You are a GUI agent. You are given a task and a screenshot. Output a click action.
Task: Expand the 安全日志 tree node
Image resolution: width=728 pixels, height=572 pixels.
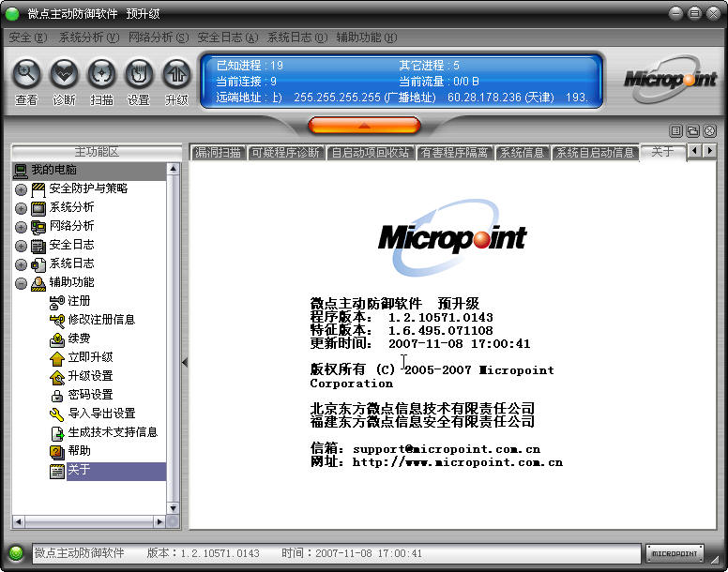pyautogui.click(x=21, y=246)
